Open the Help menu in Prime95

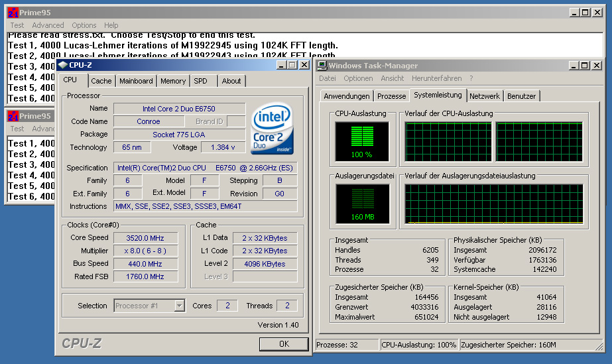[111, 25]
